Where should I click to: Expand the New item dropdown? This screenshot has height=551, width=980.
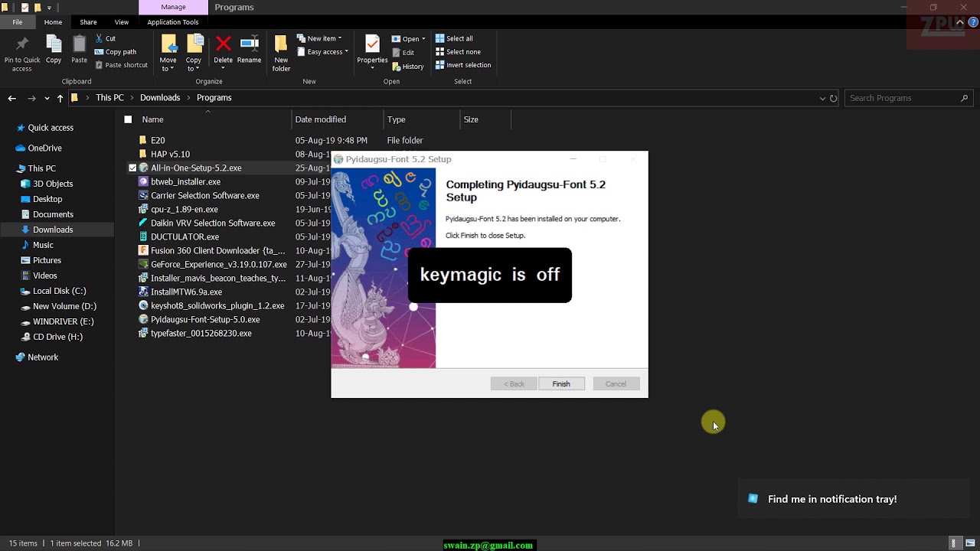(x=318, y=38)
